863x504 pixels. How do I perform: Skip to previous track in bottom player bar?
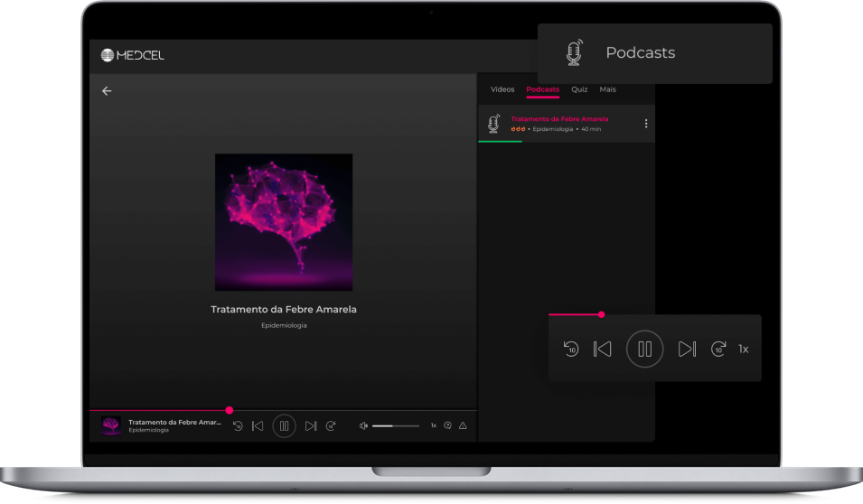[258, 425]
